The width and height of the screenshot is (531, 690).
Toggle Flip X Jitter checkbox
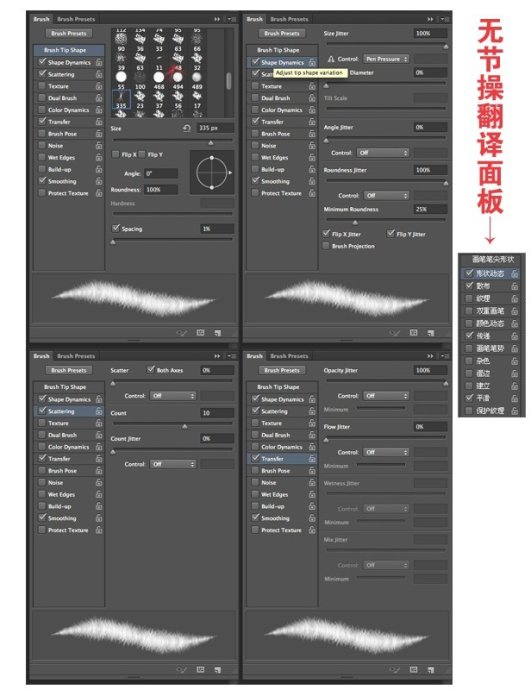coord(326,234)
